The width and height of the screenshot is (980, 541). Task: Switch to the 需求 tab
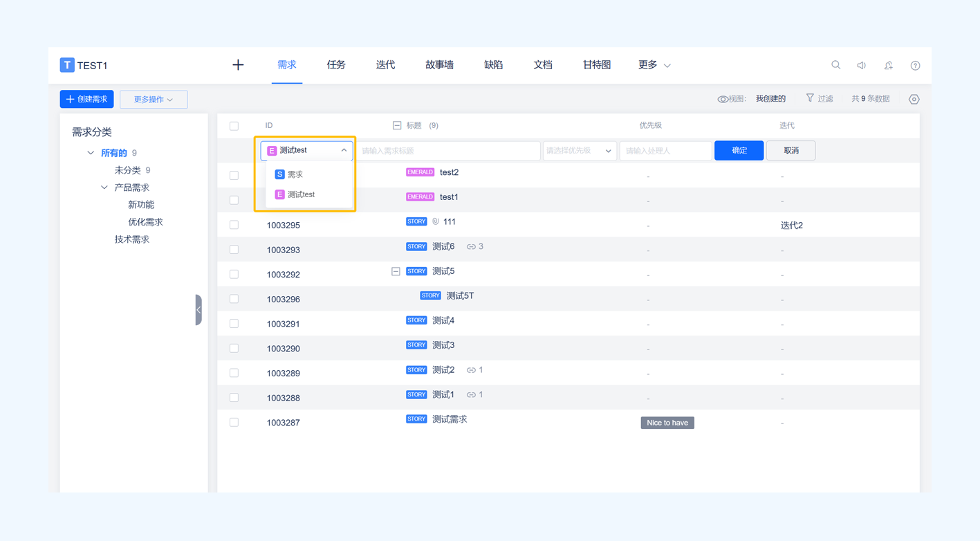[287, 65]
